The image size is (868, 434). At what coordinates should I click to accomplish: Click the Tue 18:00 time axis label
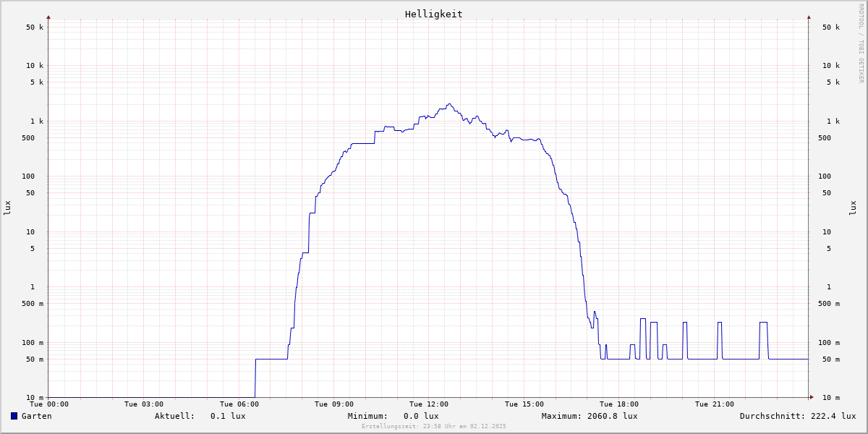(619, 404)
